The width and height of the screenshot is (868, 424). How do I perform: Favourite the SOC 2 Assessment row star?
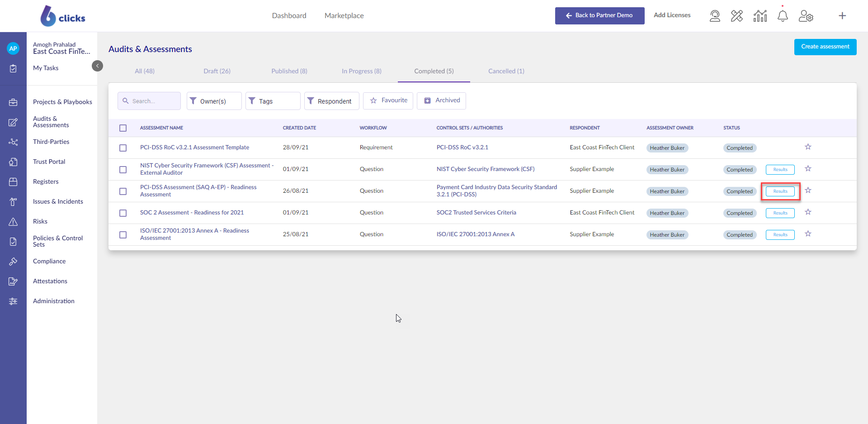point(808,212)
